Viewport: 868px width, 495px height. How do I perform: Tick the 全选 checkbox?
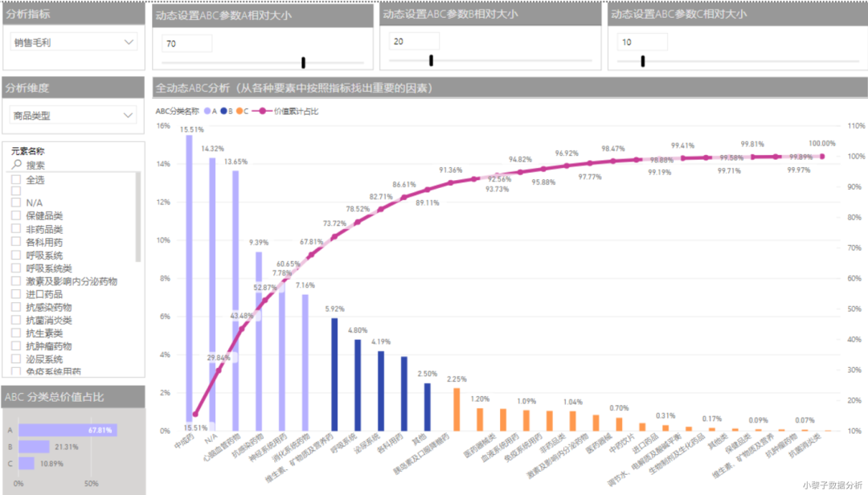[x=16, y=179]
